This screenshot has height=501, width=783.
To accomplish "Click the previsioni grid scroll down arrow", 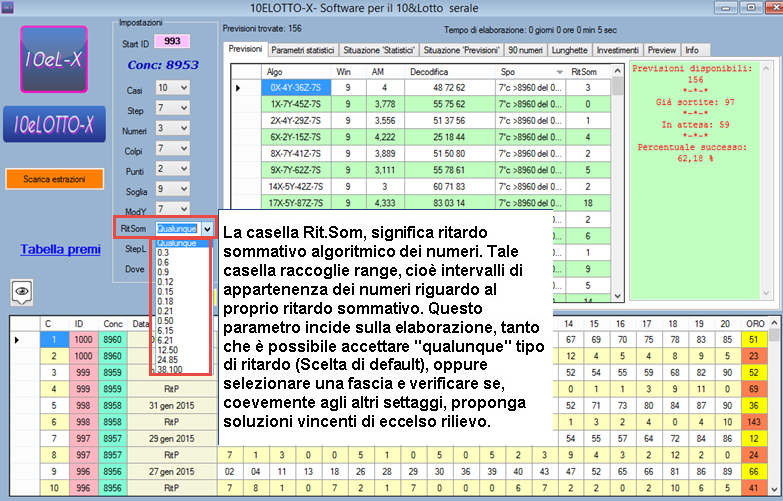I will [x=618, y=296].
